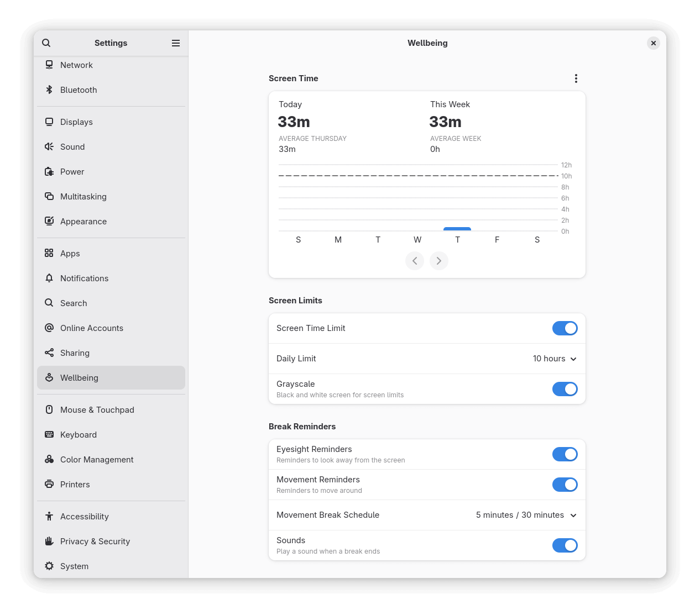The height and width of the screenshot is (615, 700).
Task: Select the Bluetooth icon in sidebar
Action: (49, 90)
